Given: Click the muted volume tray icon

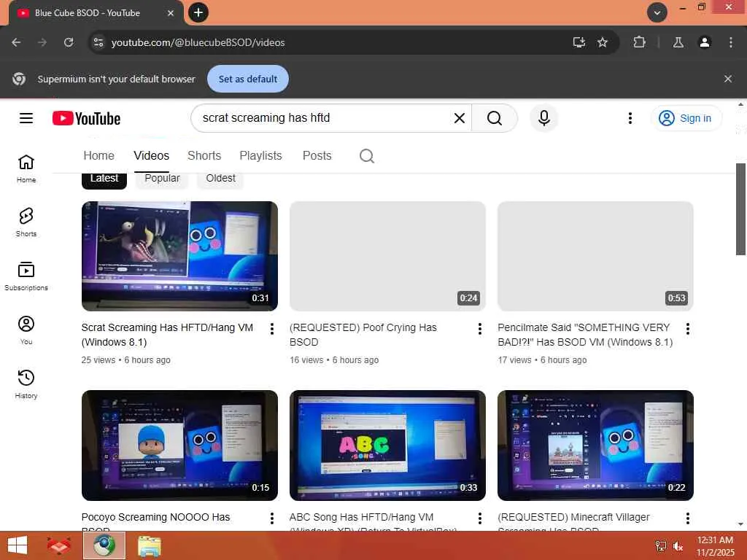Looking at the screenshot, I should pos(678,547).
